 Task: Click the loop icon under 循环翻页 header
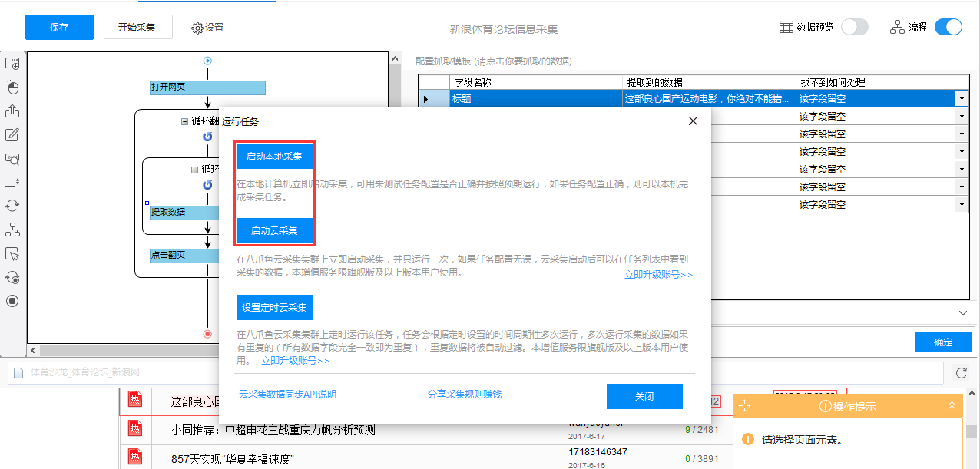(x=207, y=137)
